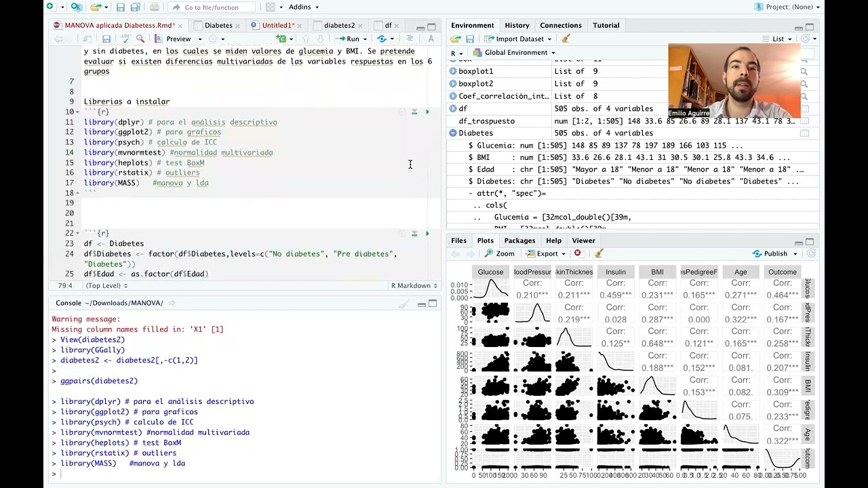The height and width of the screenshot is (488, 868).
Task: Fold code chunk at line 10
Action: (x=79, y=112)
